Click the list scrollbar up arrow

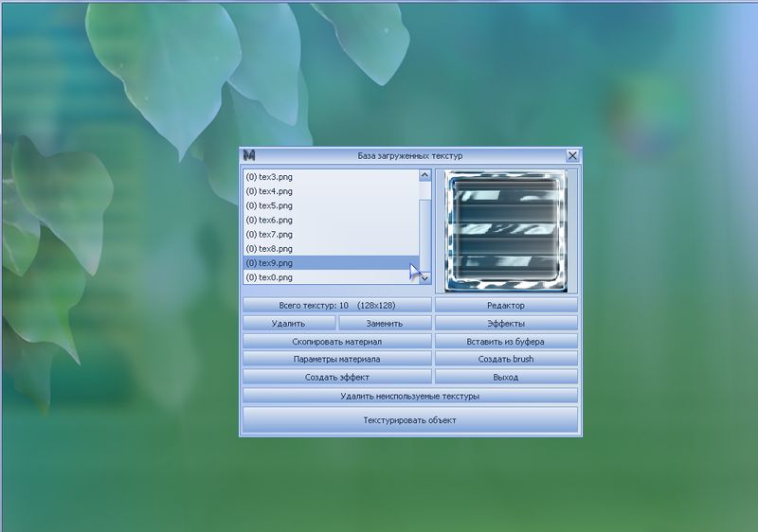424,175
